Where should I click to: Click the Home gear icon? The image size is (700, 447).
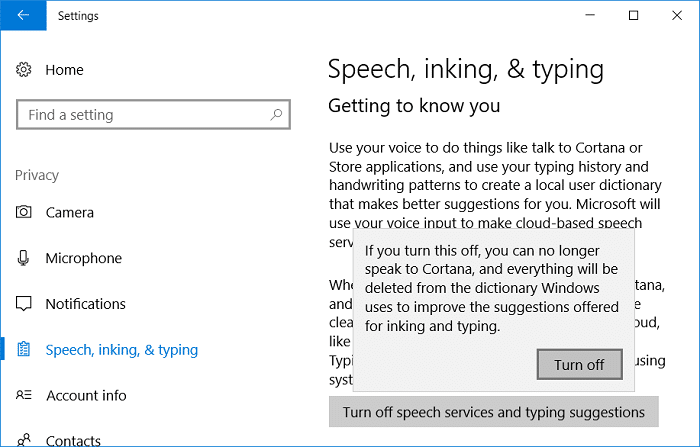[x=24, y=70]
